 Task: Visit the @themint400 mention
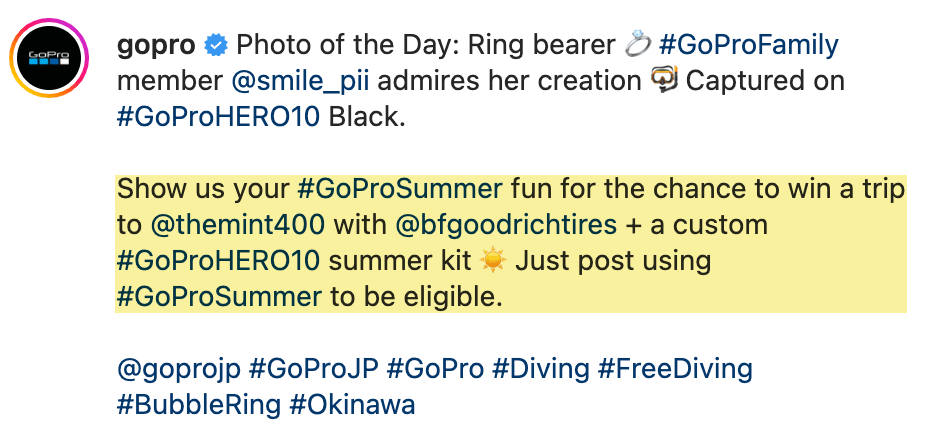click(x=236, y=224)
